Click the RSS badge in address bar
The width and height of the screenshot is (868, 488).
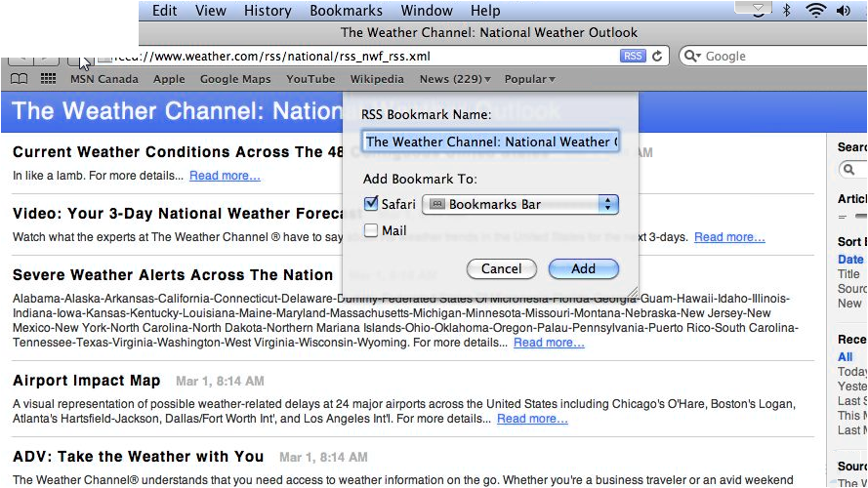633,56
